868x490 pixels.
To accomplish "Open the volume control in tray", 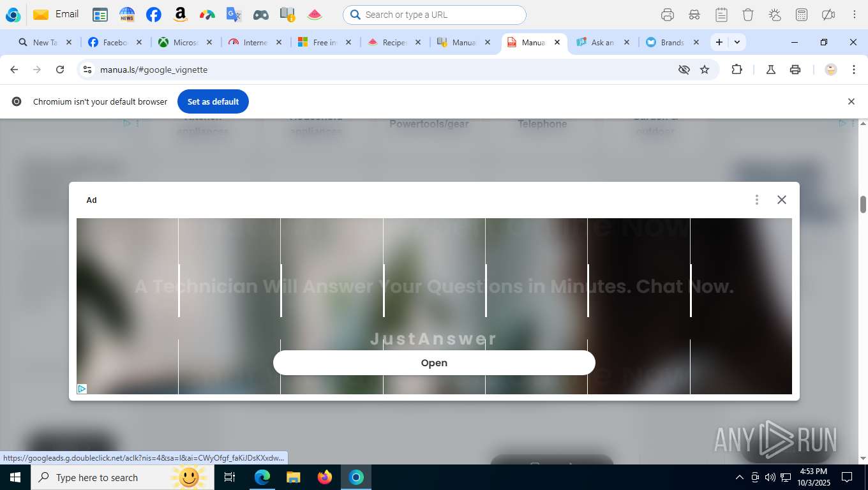I will pyautogui.click(x=770, y=477).
